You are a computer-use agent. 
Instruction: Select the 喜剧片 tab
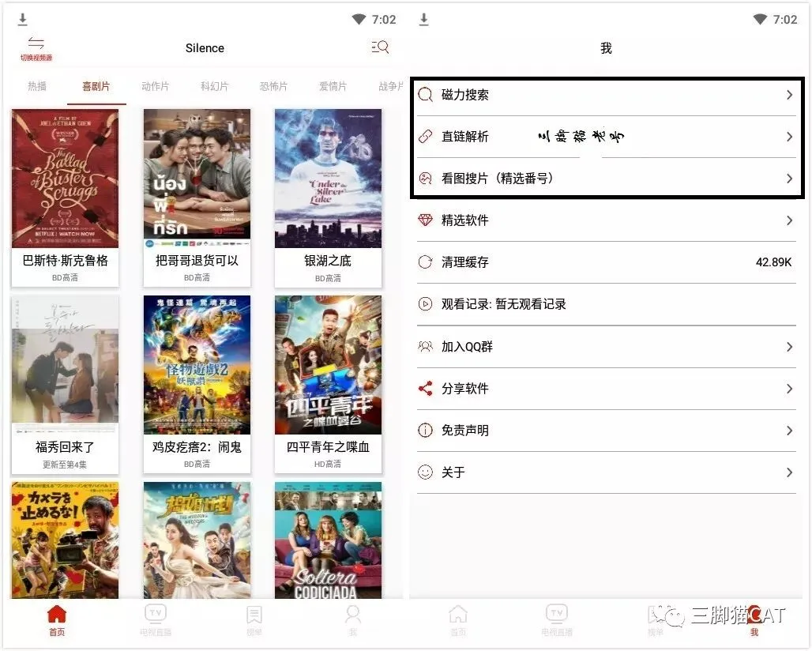[x=96, y=86]
